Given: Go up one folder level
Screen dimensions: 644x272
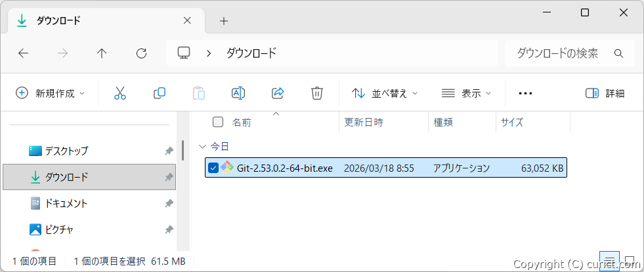Looking at the screenshot, I should point(102,53).
